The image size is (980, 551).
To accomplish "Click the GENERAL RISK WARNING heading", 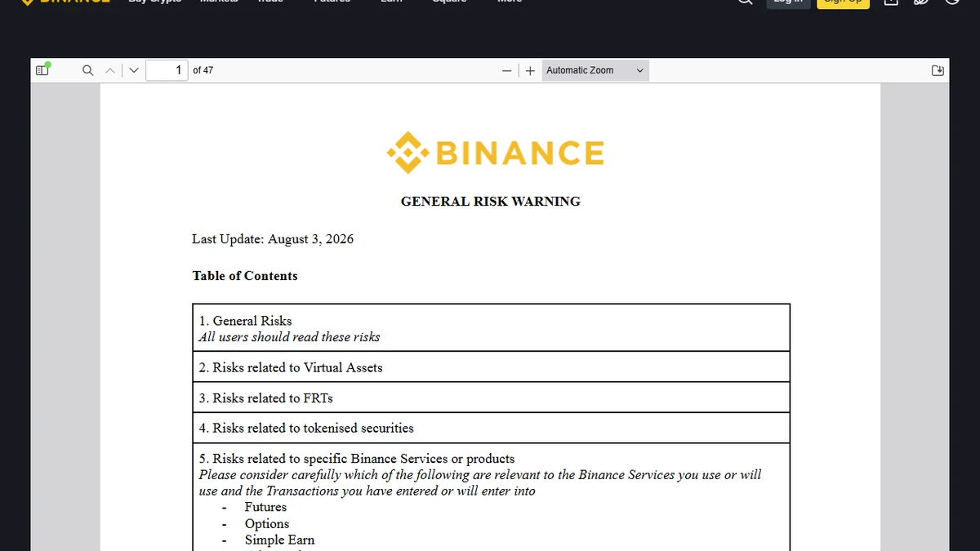I will [x=490, y=202].
